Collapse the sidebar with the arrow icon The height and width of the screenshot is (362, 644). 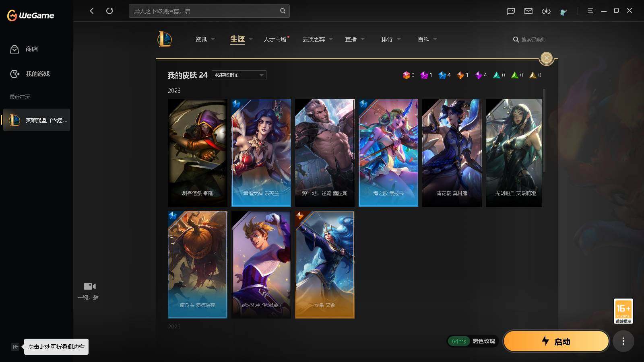[15, 347]
